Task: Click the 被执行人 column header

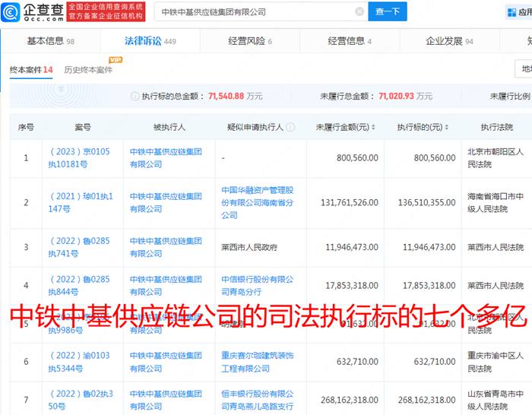Action: [x=169, y=127]
